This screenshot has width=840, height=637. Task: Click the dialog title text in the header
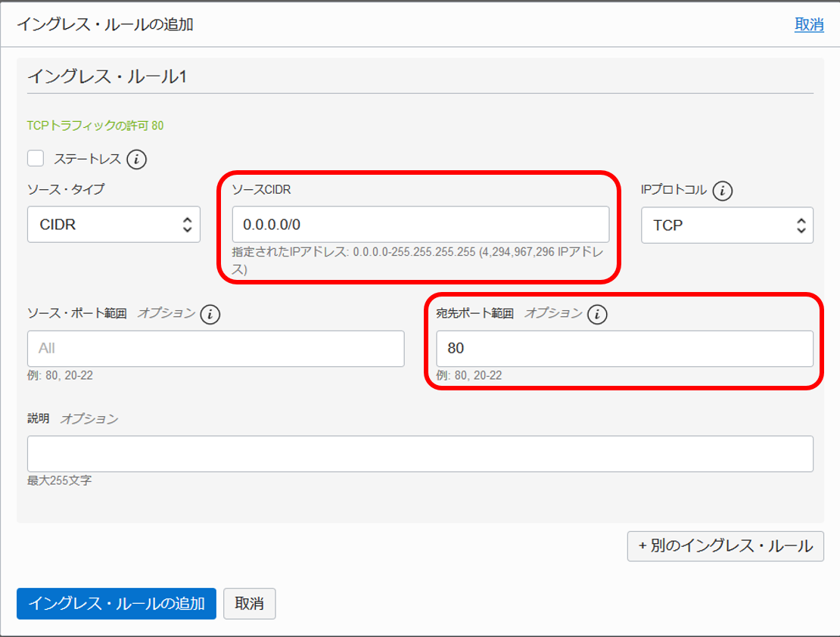point(105,24)
